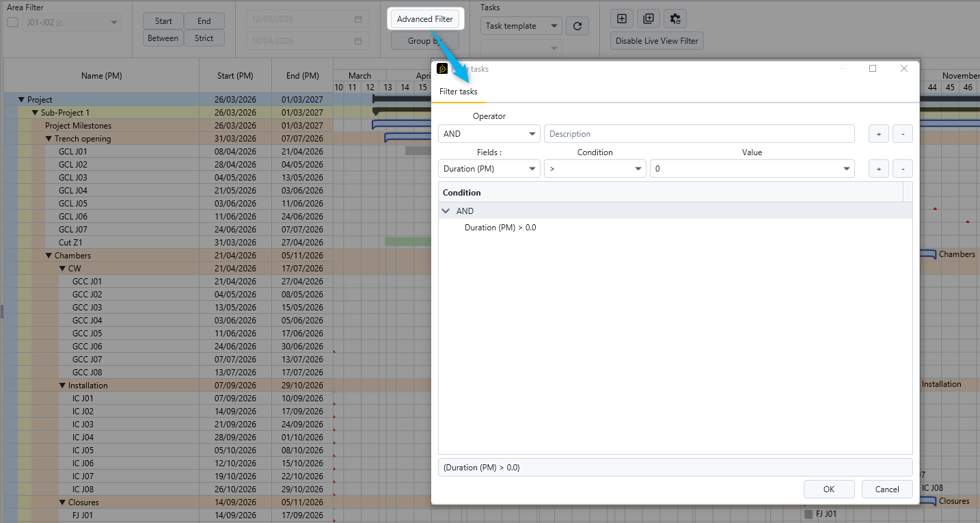
Task: Open the end date calendar icon
Action: tap(358, 41)
